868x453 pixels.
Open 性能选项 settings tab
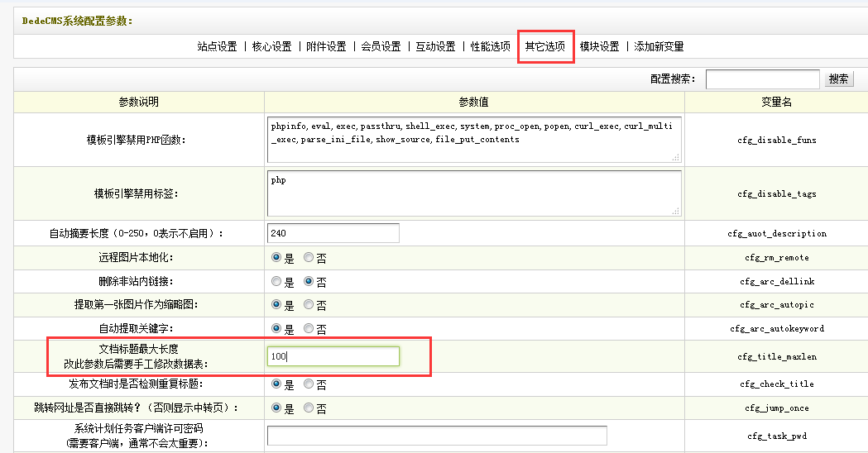[490, 47]
